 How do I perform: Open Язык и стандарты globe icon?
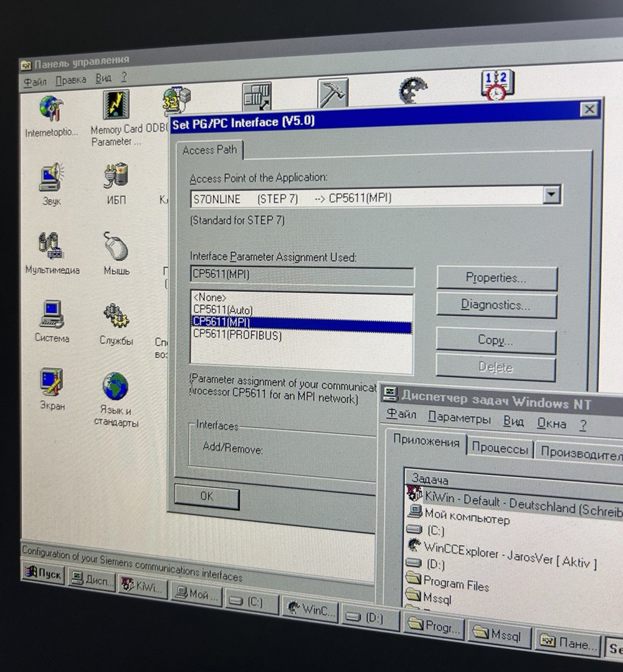(115, 386)
